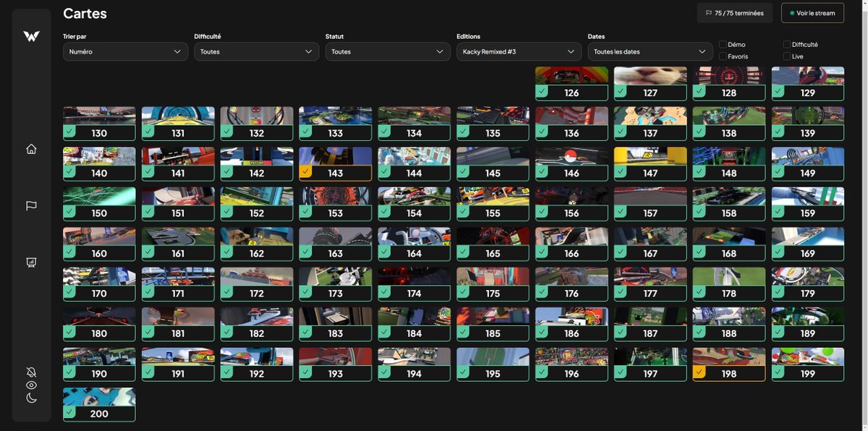
Task: Open the Trier par dropdown showing Numéro
Action: 125,51
